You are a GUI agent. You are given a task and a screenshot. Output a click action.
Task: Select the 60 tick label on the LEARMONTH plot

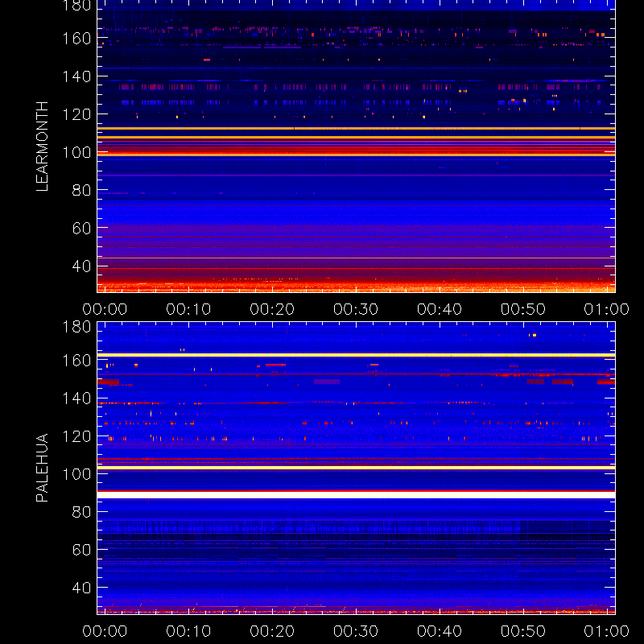click(81, 228)
